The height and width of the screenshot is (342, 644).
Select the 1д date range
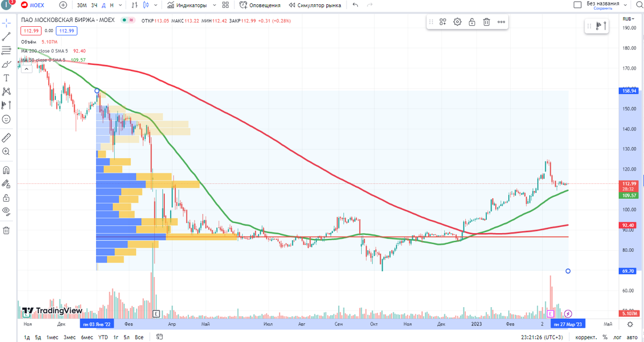pyautogui.click(x=27, y=337)
